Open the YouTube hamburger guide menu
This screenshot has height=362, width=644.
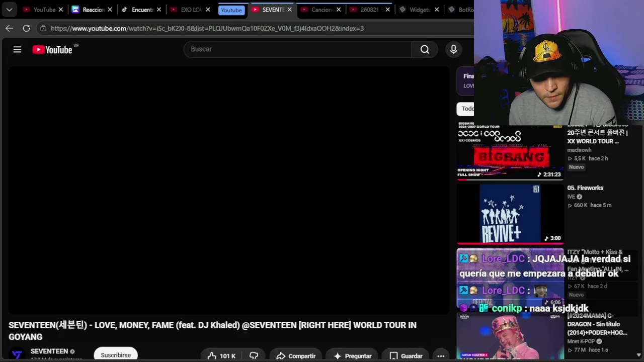click(x=17, y=49)
